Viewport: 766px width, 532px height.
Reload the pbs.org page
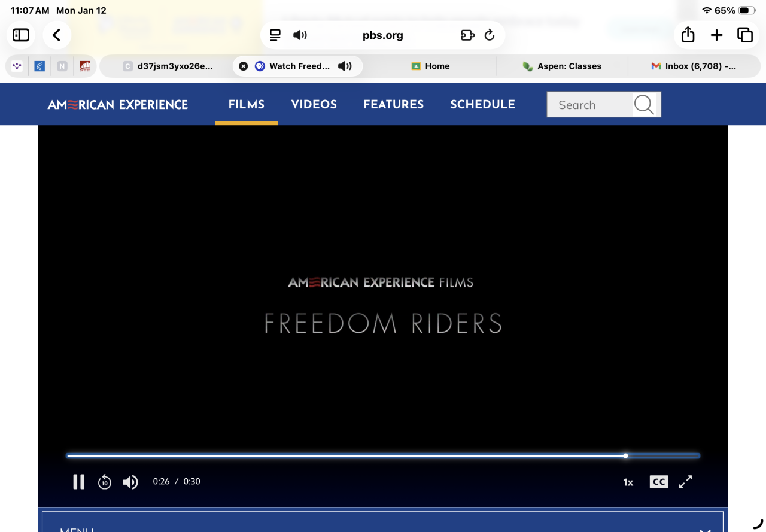click(x=490, y=35)
